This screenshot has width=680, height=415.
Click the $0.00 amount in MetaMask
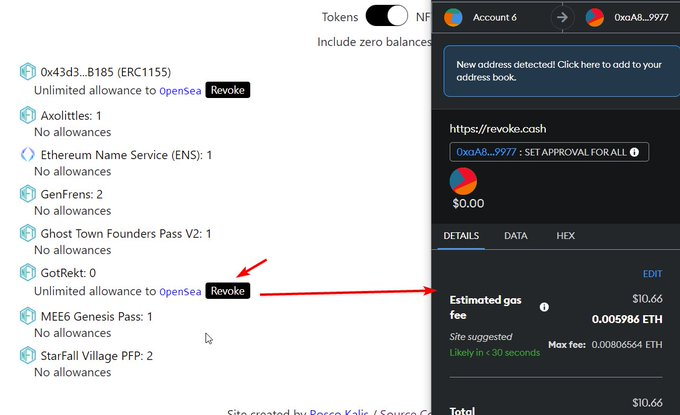click(x=468, y=203)
